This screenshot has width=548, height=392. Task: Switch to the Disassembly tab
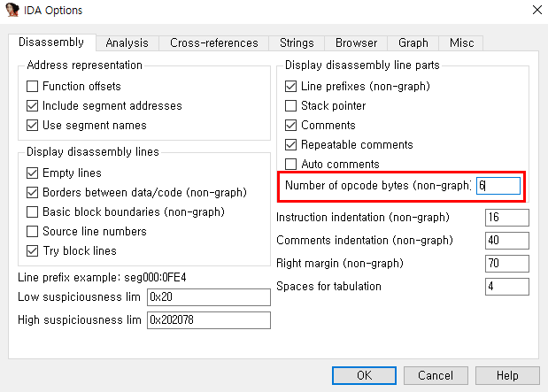coord(51,42)
